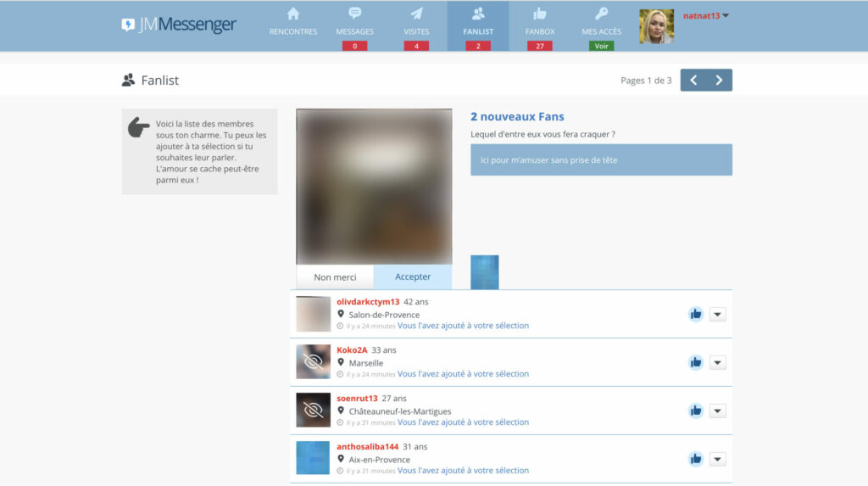
Task: Expand options dropdown for olivdarkctym13
Action: click(x=717, y=314)
